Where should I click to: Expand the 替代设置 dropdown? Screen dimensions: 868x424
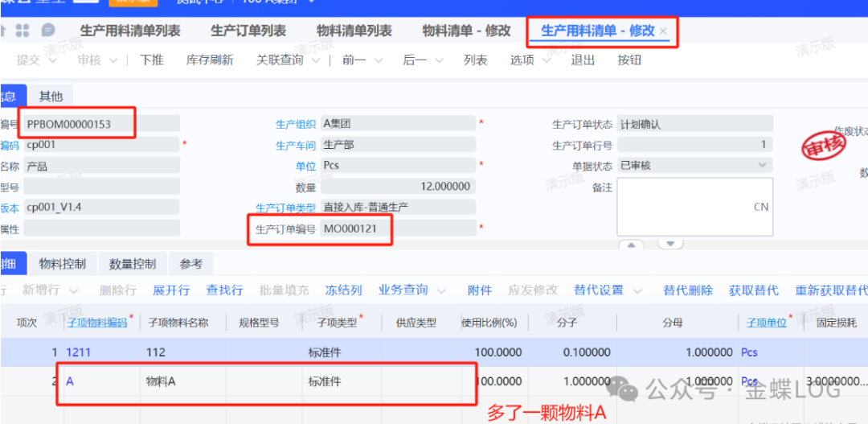(x=639, y=290)
